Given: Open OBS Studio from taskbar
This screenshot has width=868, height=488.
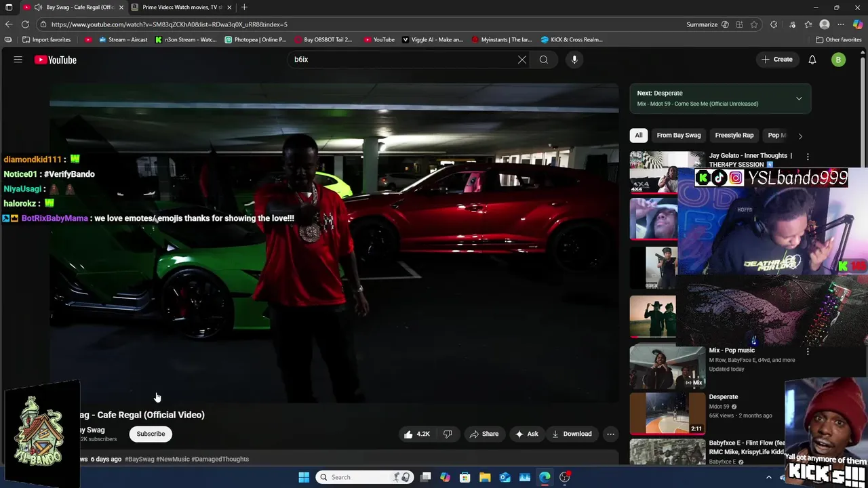Looking at the screenshot, I should tap(565, 477).
